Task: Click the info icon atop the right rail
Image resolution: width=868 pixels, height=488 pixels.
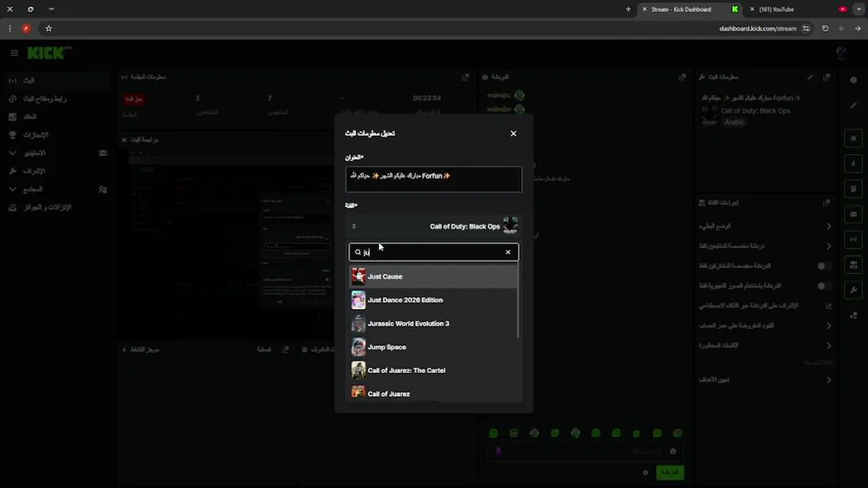Action: click(x=853, y=80)
